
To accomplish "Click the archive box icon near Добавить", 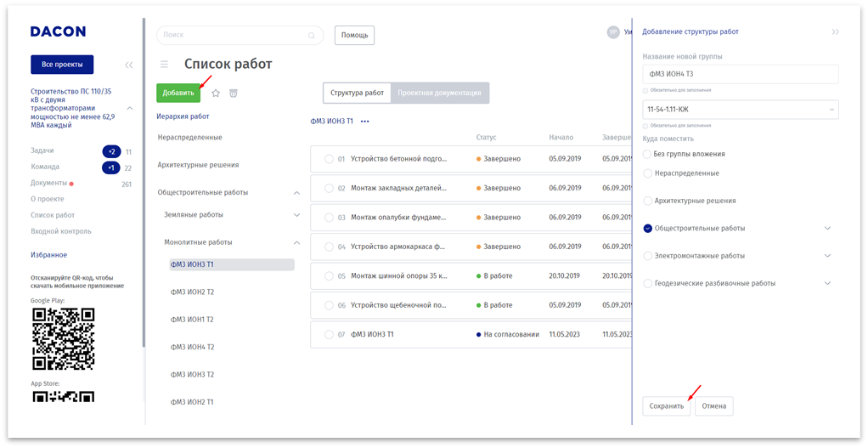I will [234, 93].
